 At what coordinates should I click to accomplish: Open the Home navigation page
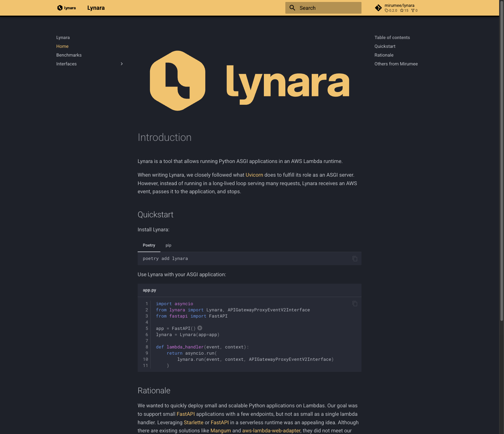62,46
